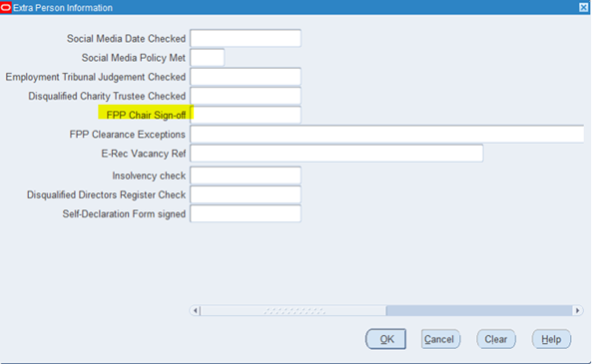Click the Insolvency check field

tap(246, 176)
